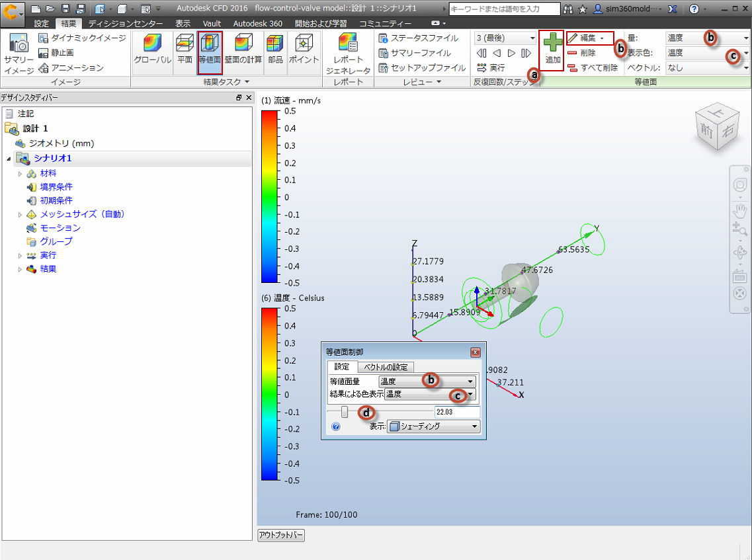Open ベクトルの設定 tab in dialog
752x560 pixels.
pos(386,367)
